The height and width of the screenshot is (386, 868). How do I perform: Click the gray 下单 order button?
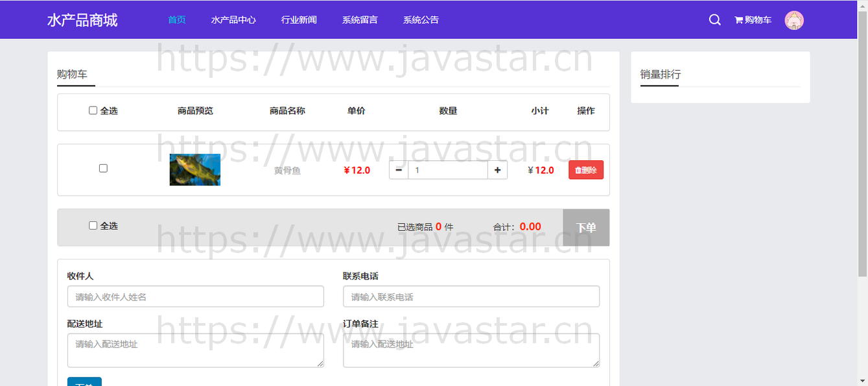(586, 228)
